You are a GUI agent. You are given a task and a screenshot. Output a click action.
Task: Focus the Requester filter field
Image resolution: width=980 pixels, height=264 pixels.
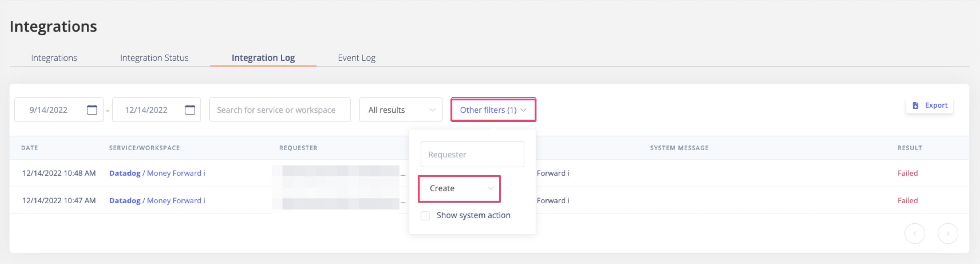point(472,154)
